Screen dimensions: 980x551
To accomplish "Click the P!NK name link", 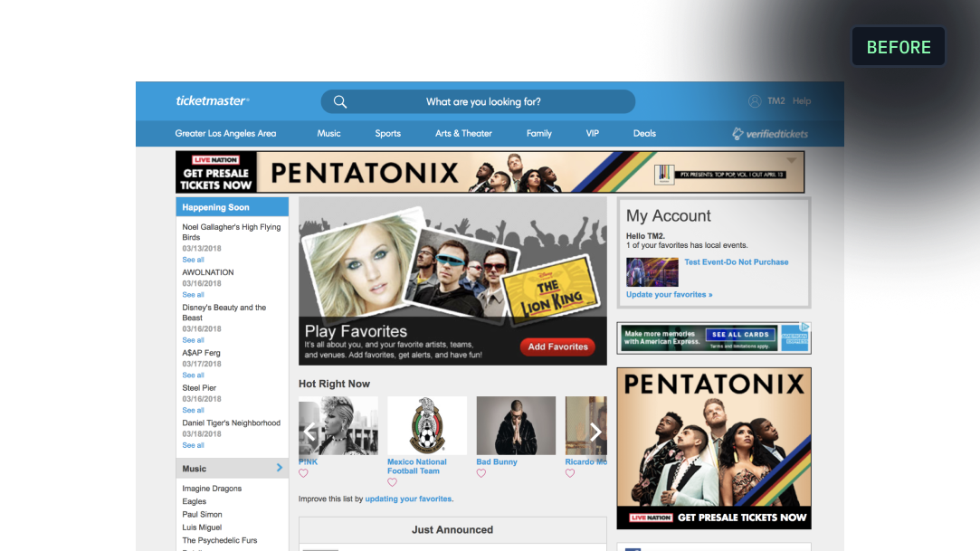I will 309,462.
